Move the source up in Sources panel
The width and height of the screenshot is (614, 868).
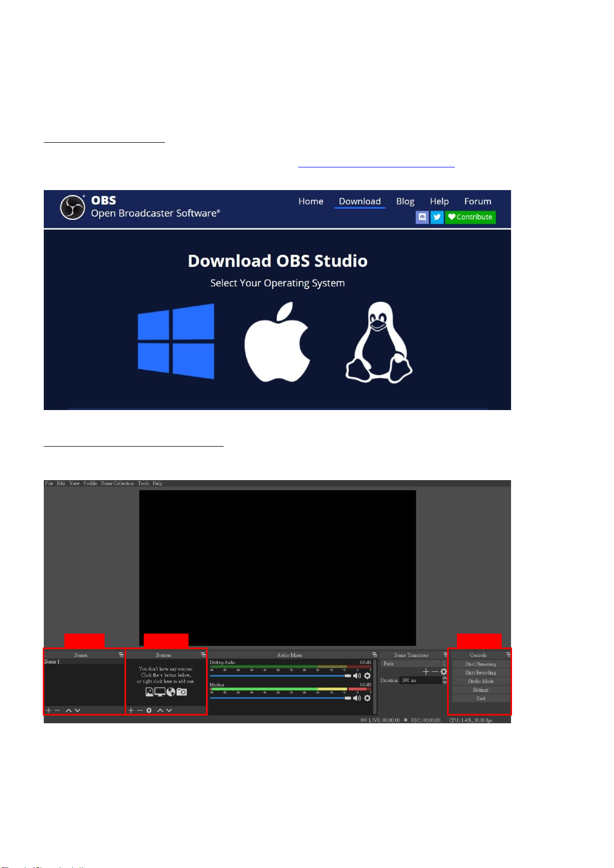pyautogui.click(x=160, y=710)
